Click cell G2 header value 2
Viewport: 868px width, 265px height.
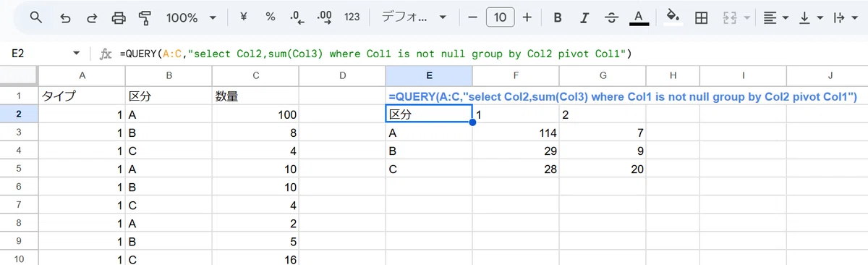603,114
